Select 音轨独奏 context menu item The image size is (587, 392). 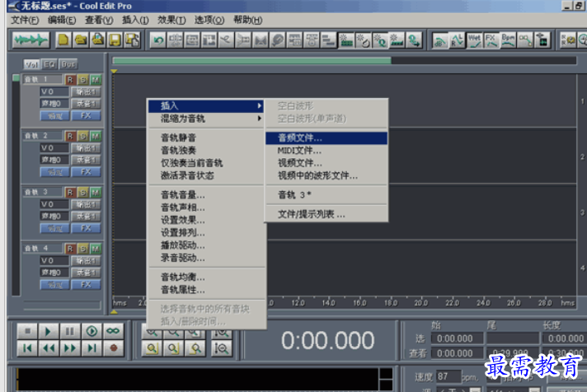click(x=206, y=151)
